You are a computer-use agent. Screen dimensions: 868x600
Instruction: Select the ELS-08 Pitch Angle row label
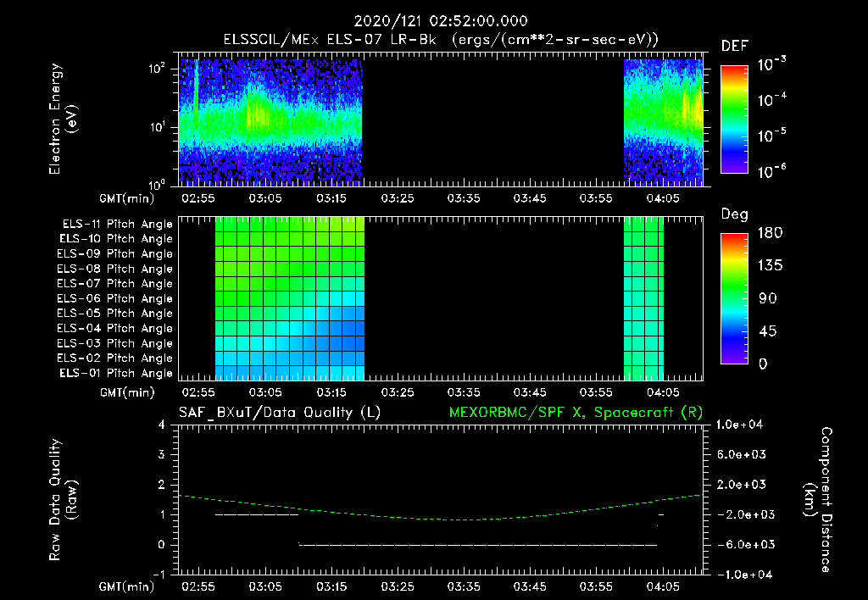coord(114,269)
